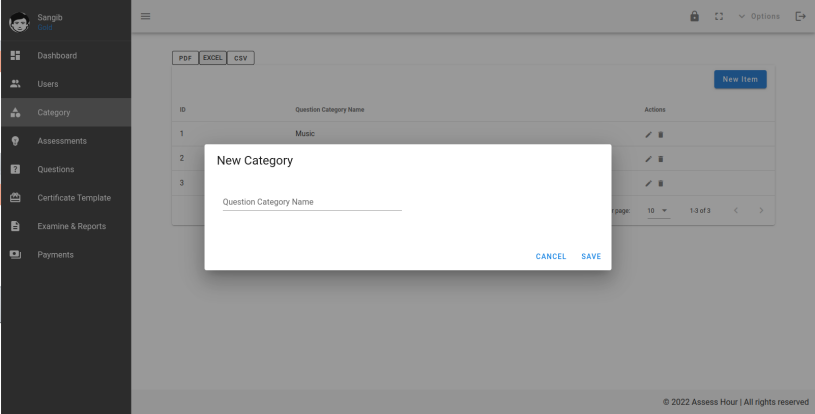
Task: Export the table as PDF
Action: (187, 57)
